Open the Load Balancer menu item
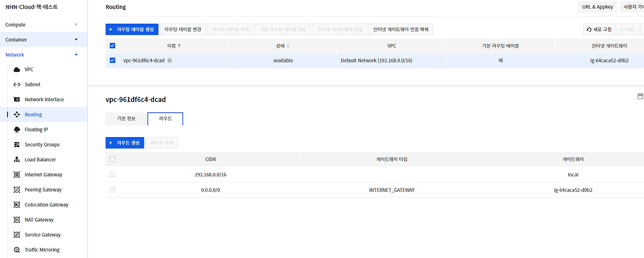This screenshot has width=644, height=258. (x=40, y=160)
